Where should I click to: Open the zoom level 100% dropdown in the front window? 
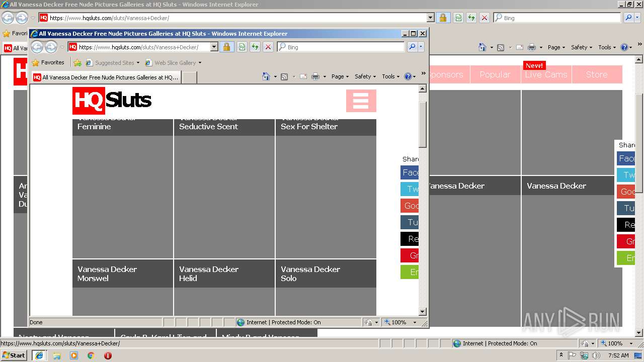[x=415, y=322]
